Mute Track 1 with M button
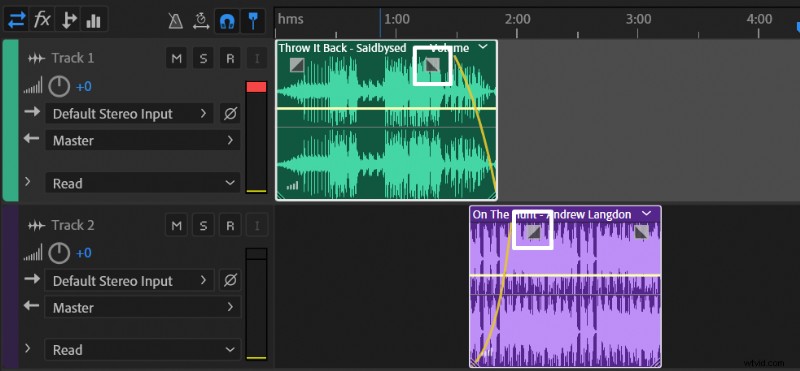Viewport: 800px width, 371px height. pyautogui.click(x=177, y=59)
